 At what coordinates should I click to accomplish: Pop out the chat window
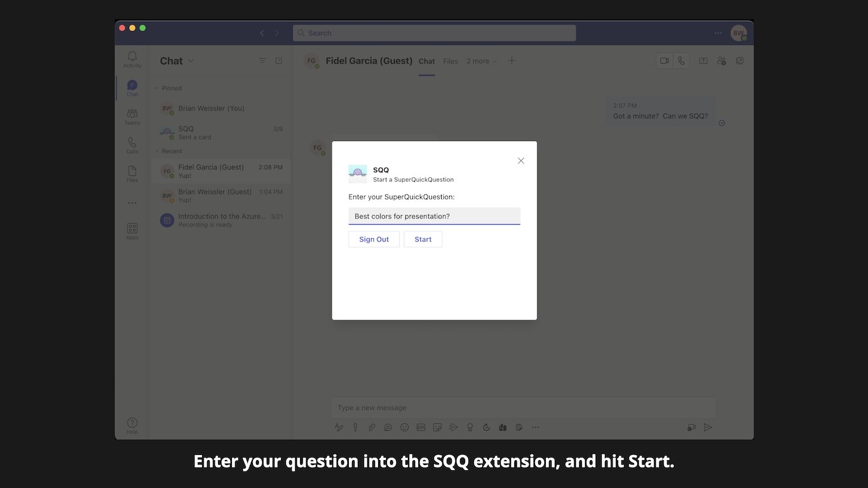tap(740, 61)
